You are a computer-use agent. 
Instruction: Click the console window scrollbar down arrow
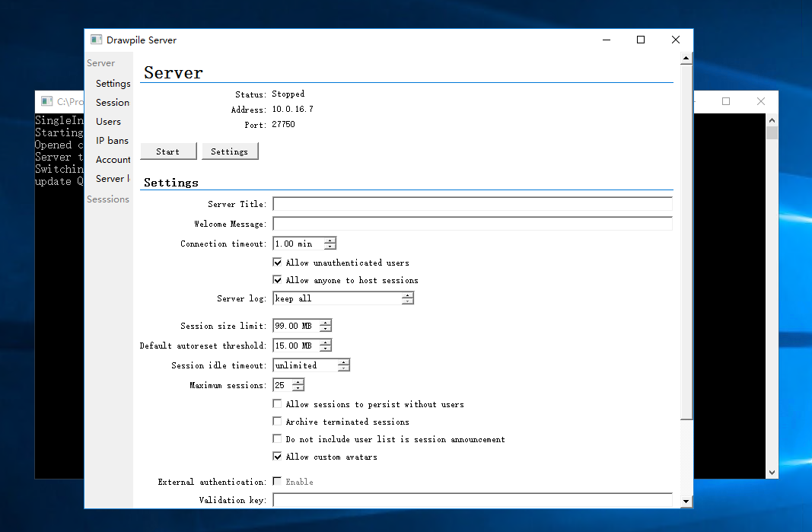point(772,472)
